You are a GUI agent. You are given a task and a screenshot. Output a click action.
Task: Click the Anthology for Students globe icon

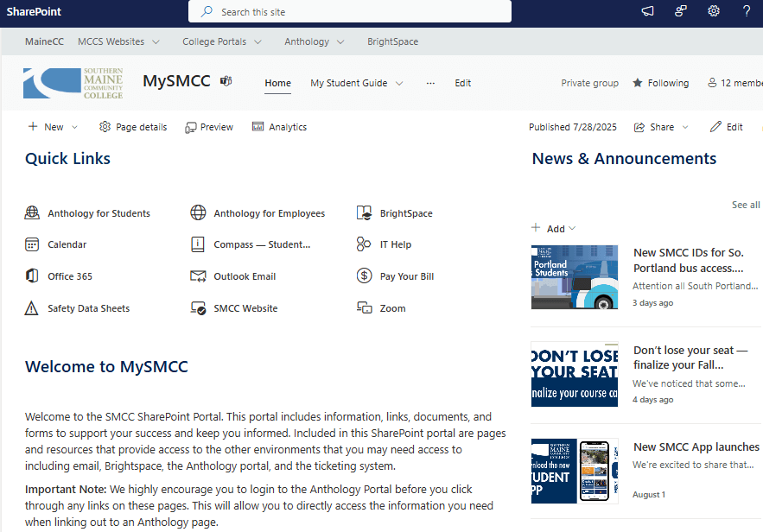point(32,213)
